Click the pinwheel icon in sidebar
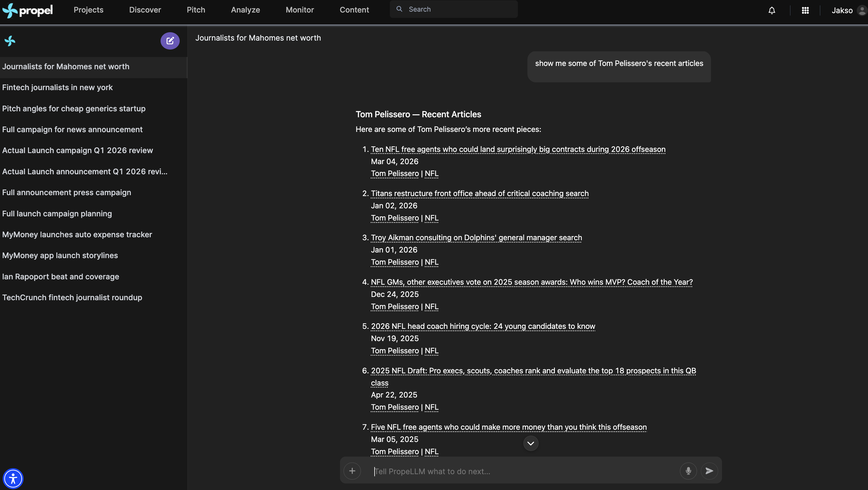 [10, 41]
